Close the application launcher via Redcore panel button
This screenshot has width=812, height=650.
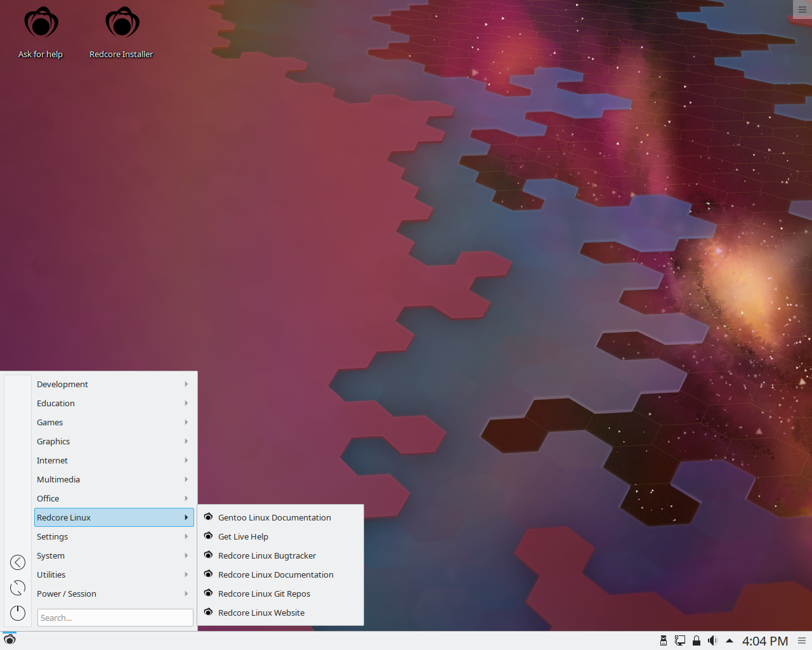coord(10,640)
